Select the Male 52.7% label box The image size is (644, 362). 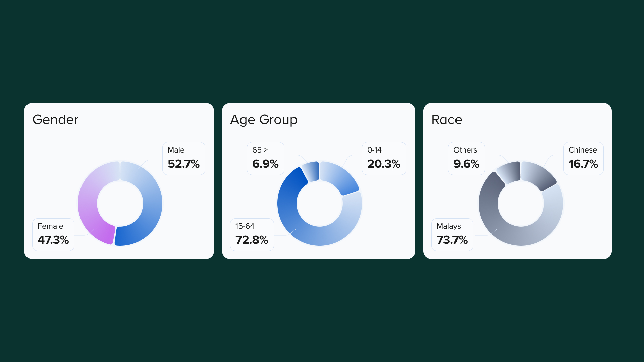coord(183,158)
